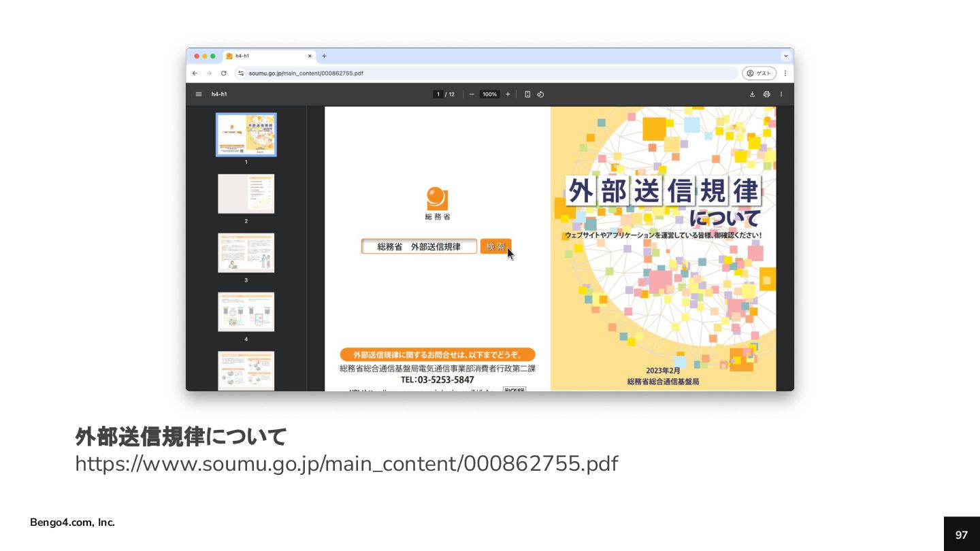Close the h4-h1 tab
Viewport: 980px width, 551px height.
[310, 56]
